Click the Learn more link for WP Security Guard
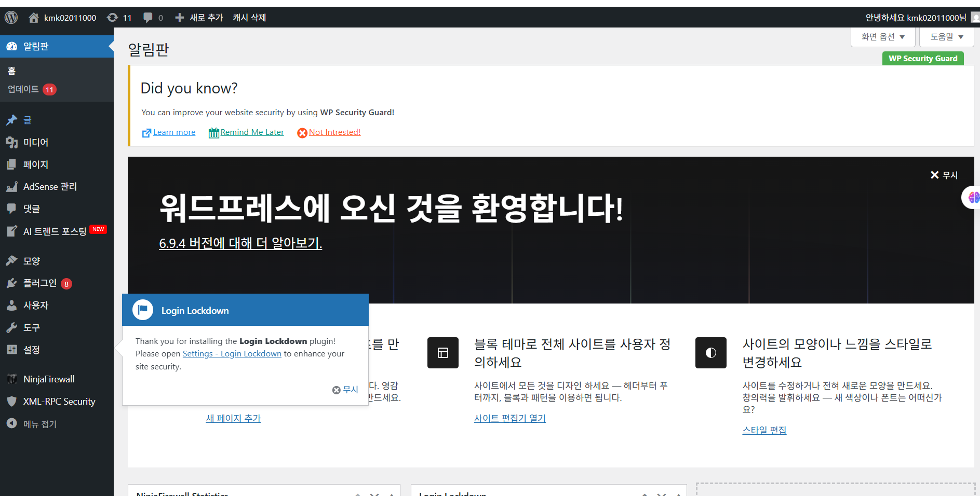 (173, 132)
